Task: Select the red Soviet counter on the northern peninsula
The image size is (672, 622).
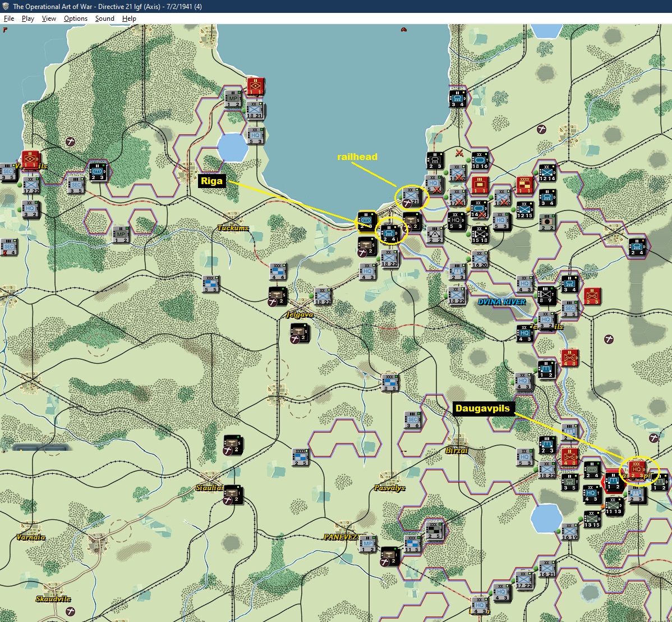Action: pyautogui.click(x=256, y=86)
